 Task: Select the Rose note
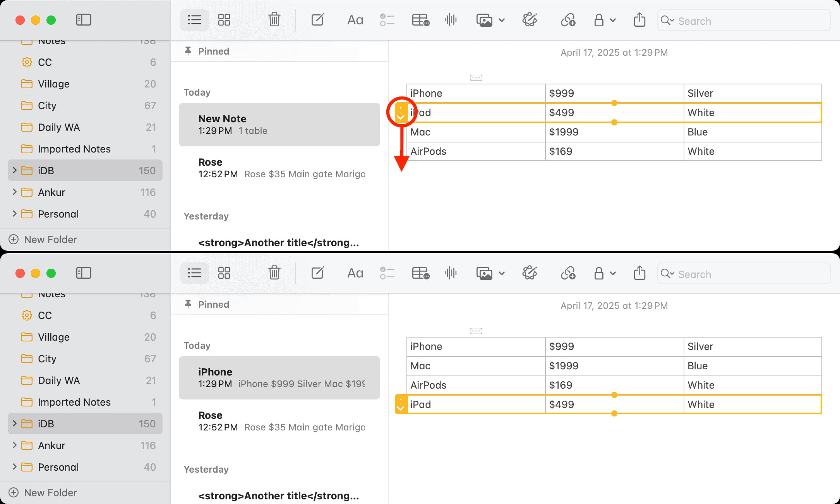(x=279, y=167)
